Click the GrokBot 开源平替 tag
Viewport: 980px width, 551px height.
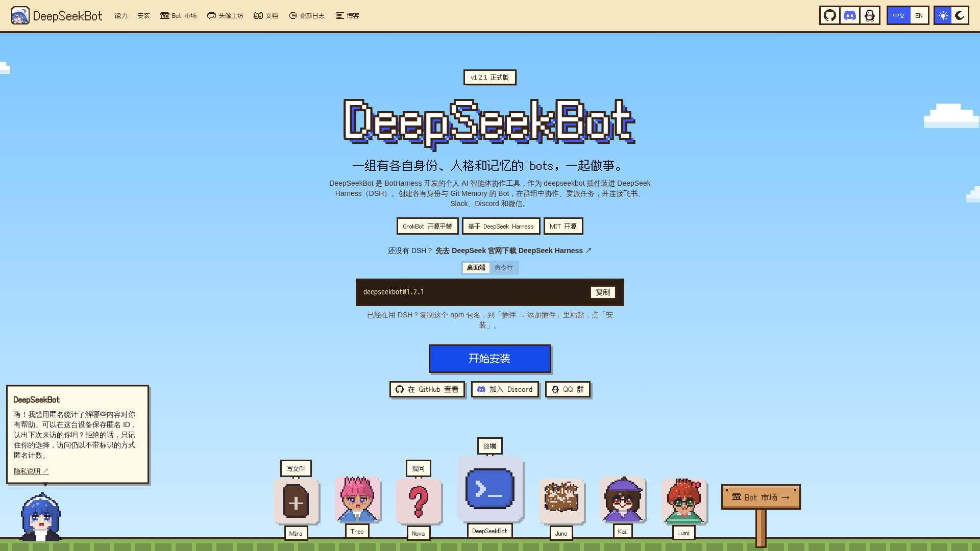coord(427,226)
